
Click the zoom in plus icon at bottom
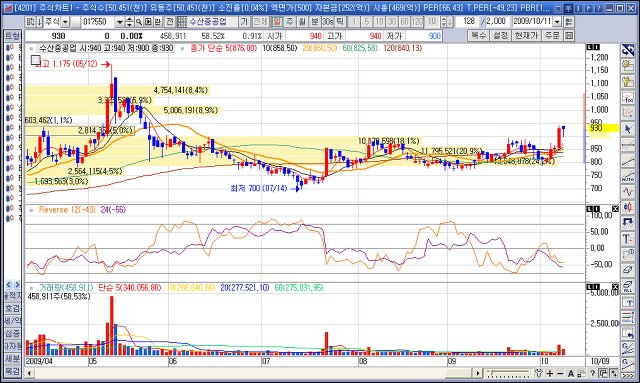click(550, 373)
